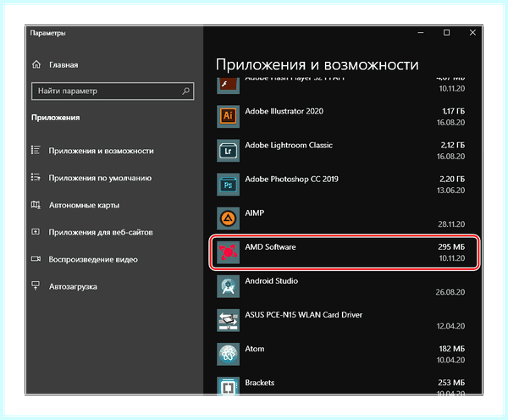
Task: Focus the Найти параметр search field
Action: [113, 91]
